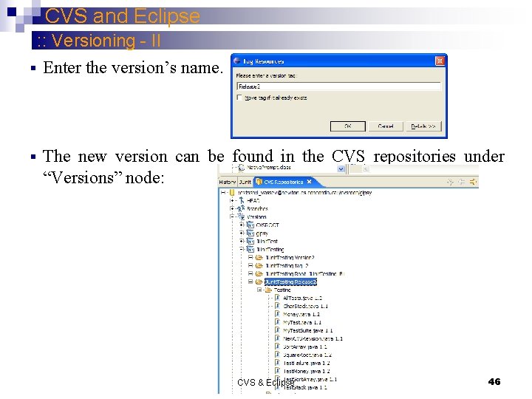Click the CharStack.java file icon
This screenshot has height=399, width=532.
pos(278,306)
